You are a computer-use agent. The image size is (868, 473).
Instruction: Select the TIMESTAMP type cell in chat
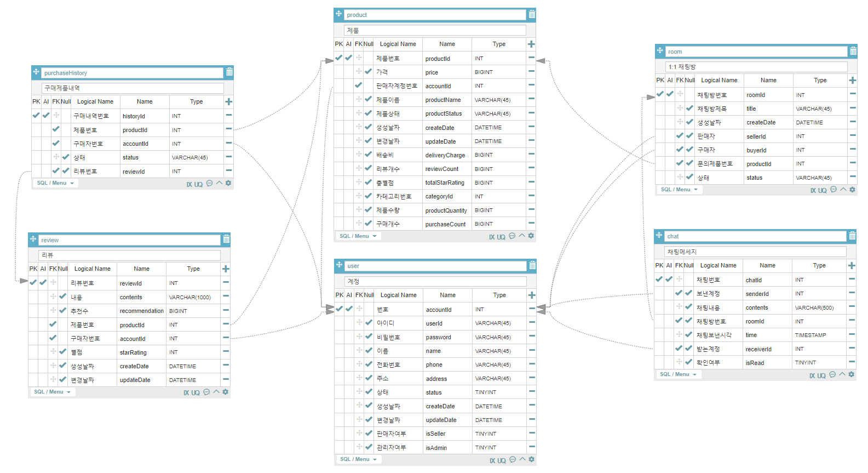click(819, 335)
